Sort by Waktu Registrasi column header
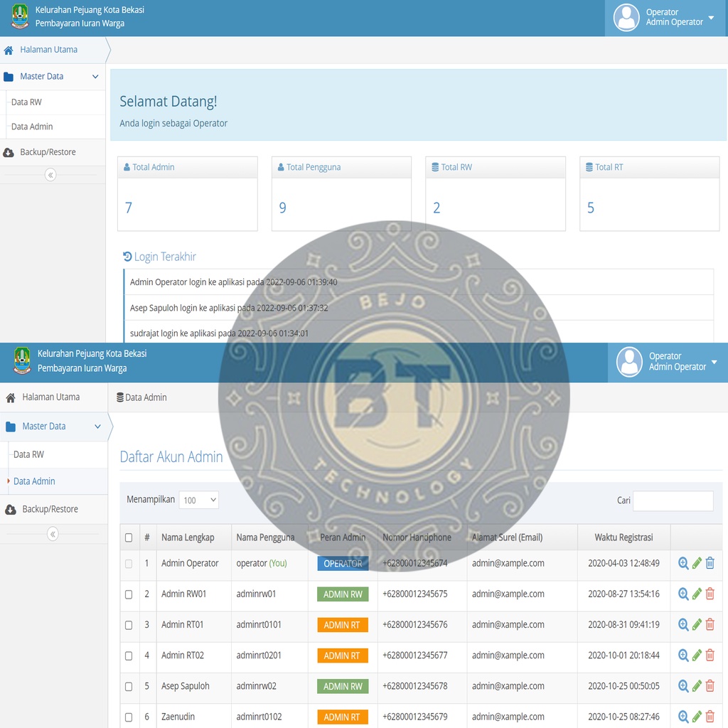Image resolution: width=728 pixels, height=728 pixels. click(623, 537)
